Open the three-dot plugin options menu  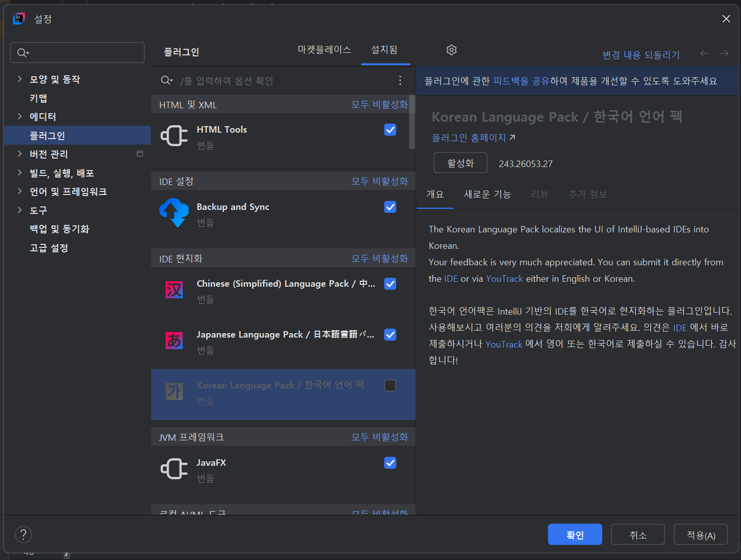pos(400,80)
